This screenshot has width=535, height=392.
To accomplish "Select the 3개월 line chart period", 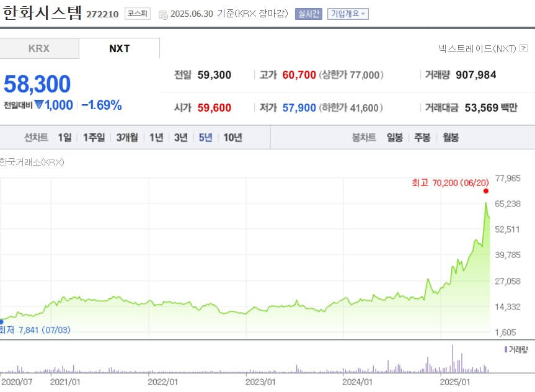I will pyautogui.click(x=127, y=138).
